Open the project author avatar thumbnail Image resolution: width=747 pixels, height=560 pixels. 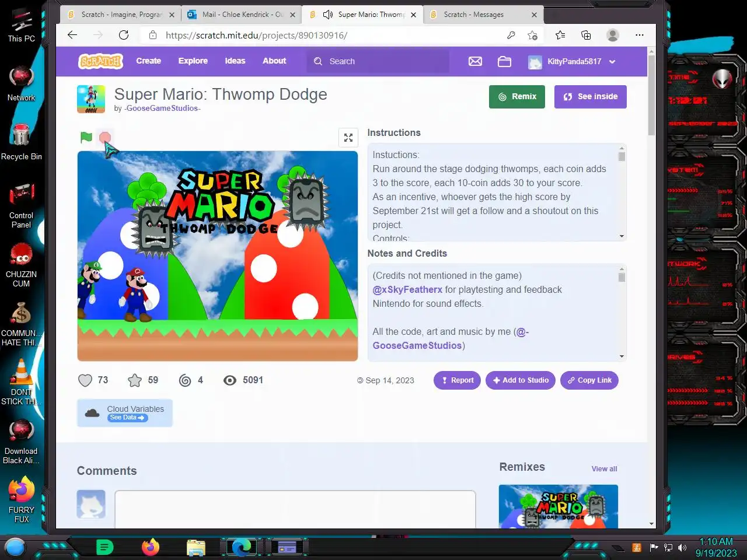pyautogui.click(x=91, y=99)
